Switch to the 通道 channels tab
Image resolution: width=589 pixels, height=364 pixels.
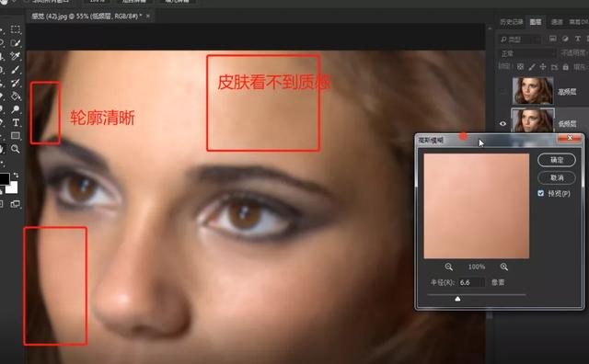[x=556, y=22]
